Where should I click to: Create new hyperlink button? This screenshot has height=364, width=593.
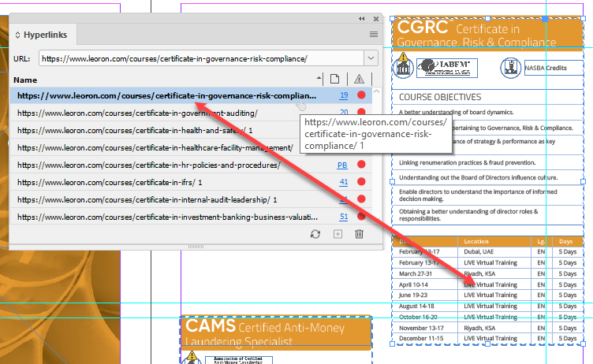pos(338,234)
